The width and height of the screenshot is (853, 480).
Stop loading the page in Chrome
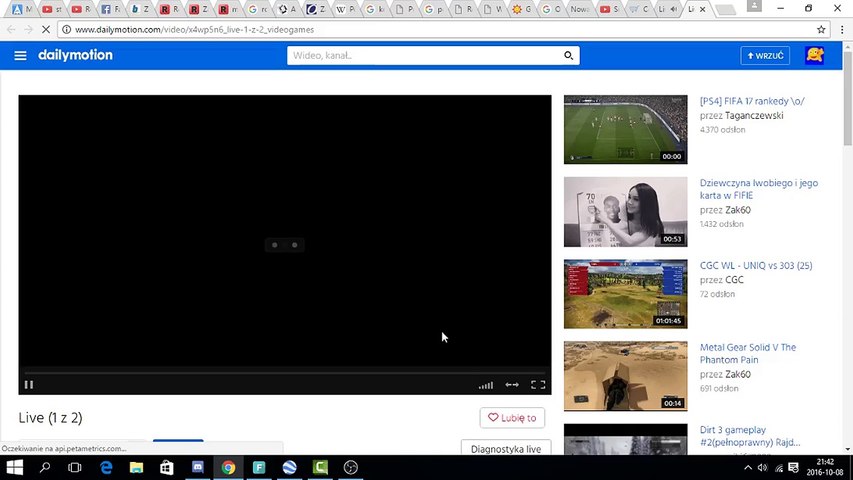tap(46, 29)
